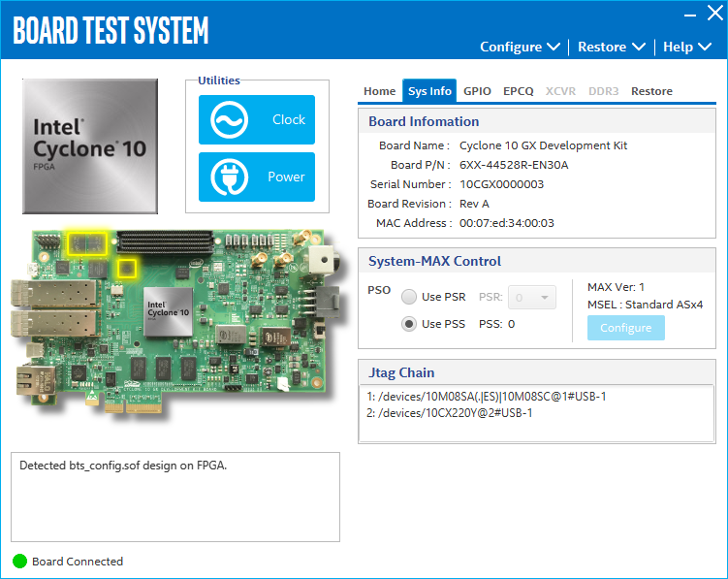This screenshot has width=728, height=579.
Task: Open the Restore tab
Action: click(x=651, y=91)
